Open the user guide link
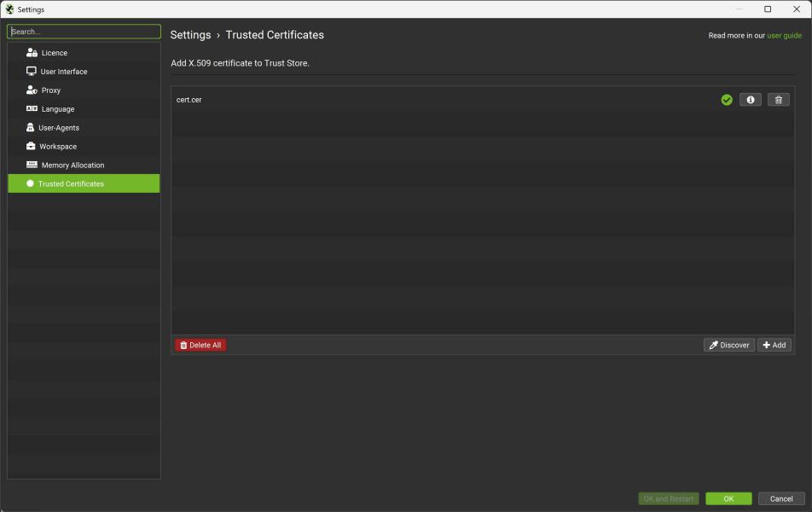 click(x=784, y=36)
